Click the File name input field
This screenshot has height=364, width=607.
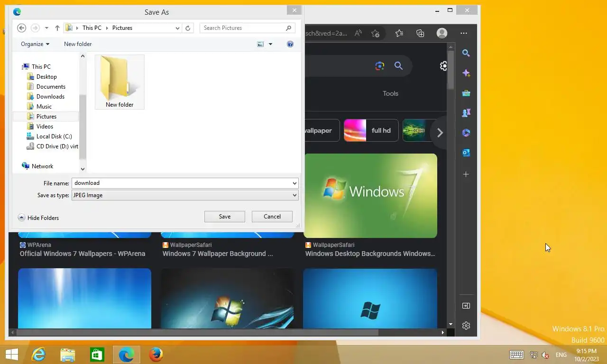(182, 183)
